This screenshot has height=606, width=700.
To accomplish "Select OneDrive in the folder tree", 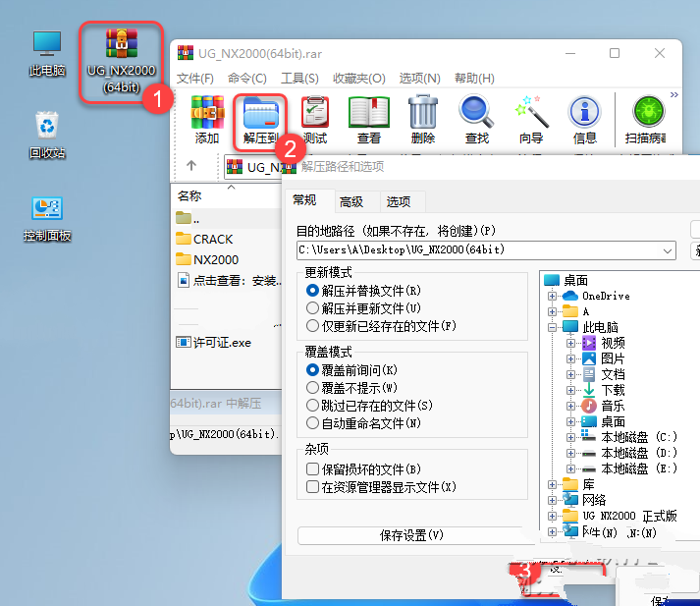I will tap(596, 296).
